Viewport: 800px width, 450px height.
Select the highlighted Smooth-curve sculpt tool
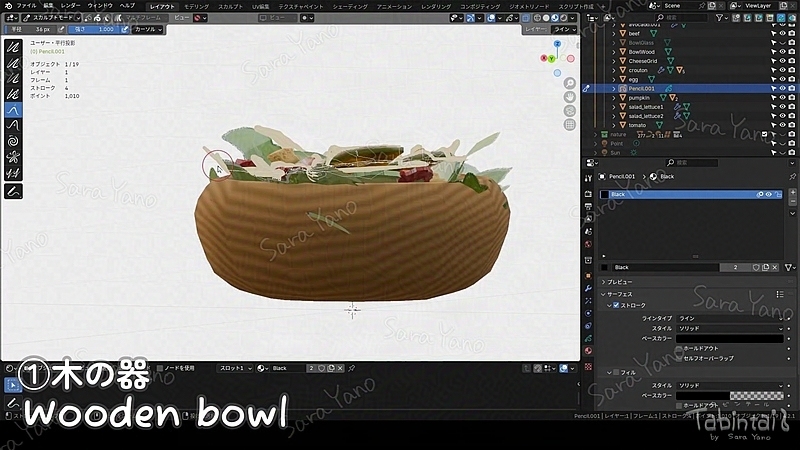13,110
